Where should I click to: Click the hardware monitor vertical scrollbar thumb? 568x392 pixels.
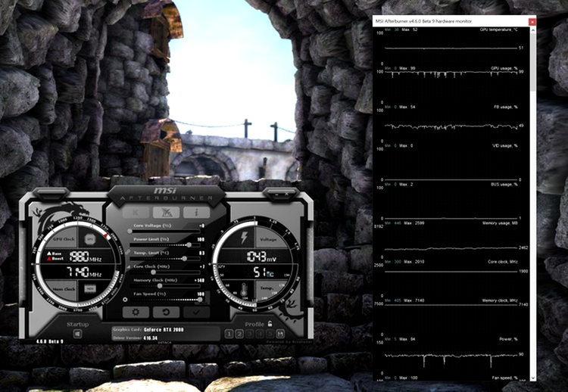(x=533, y=62)
